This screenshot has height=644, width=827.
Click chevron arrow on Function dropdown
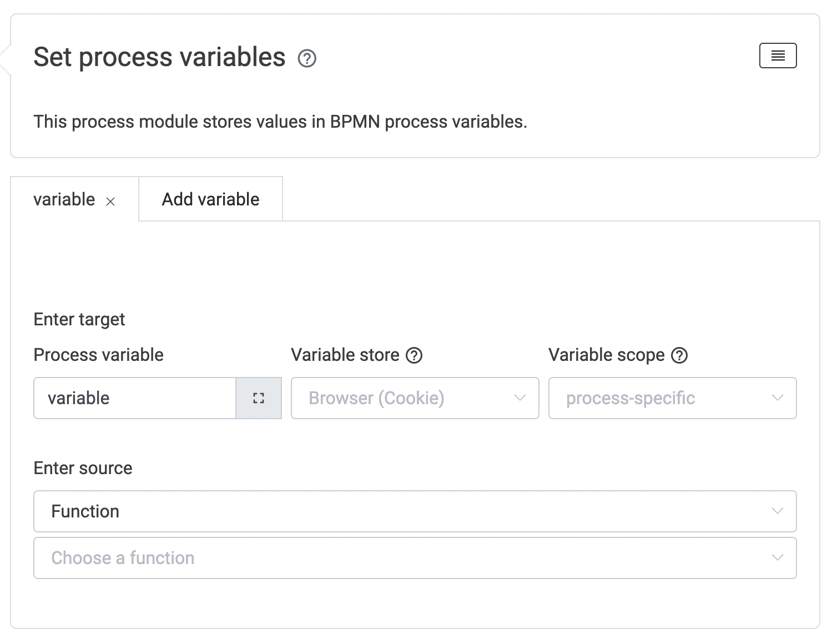pyautogui.click(x=778, y=511)
